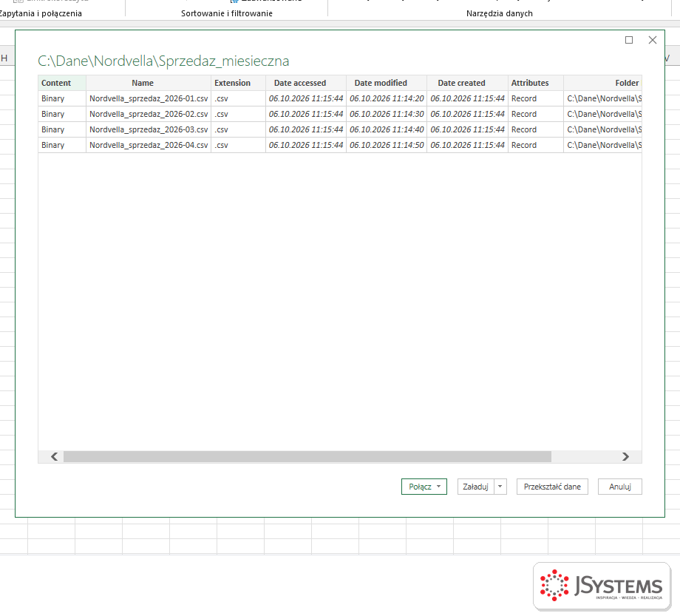The width and height of the screenshot is (680, 616).
Task: Select file Nordvella_sprzedaz_2026-03.csv
Action: tap(149, 129)
